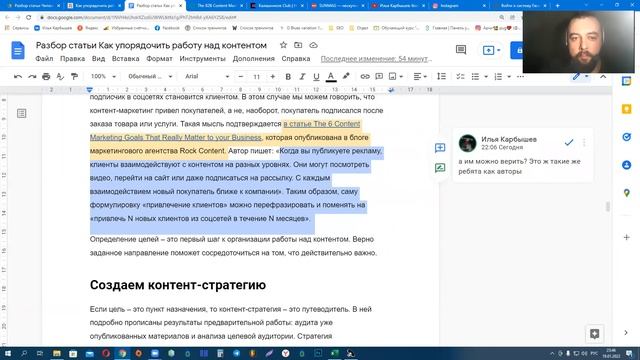Open The 6 Content Marketing Goals link
The width and height of the screenshot is (640, 360).
tap(225, 131)
